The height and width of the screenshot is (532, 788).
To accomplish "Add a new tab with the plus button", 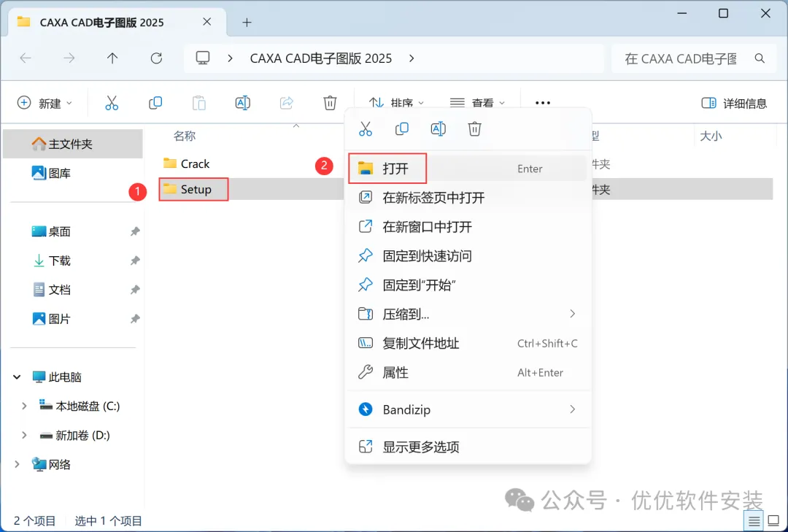I will tap(247, 22).
